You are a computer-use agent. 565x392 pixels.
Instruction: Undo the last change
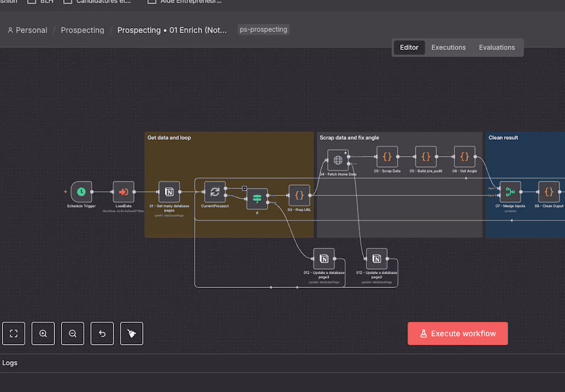click(x=102, y=333)
